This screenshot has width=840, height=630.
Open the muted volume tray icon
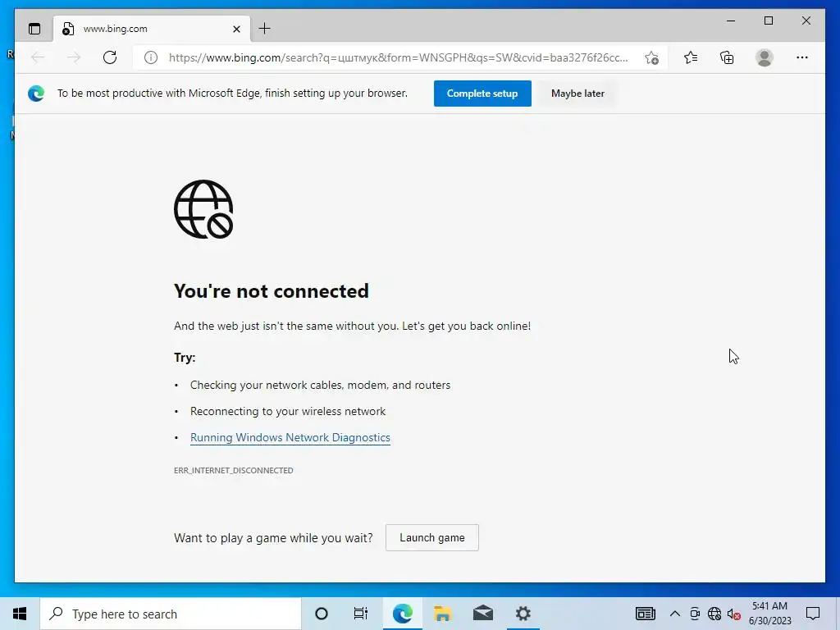(734, 614)
